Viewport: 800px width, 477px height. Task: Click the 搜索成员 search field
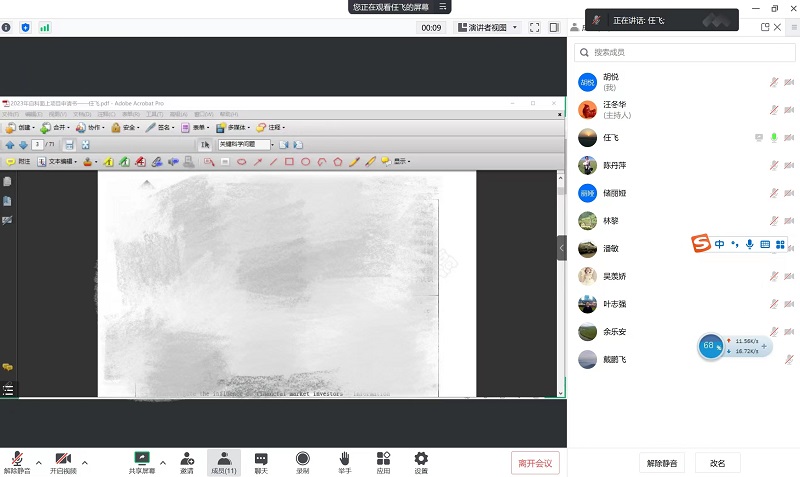[680, 52]
